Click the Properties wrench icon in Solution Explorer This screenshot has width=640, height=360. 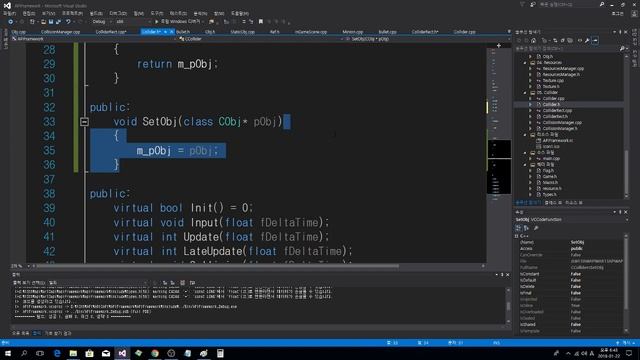[587, 40]
